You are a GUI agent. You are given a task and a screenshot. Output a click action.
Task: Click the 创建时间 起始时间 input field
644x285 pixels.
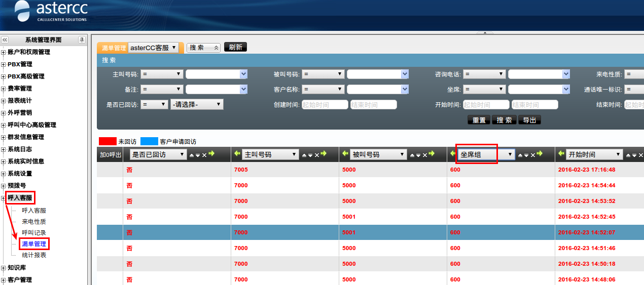pyautogui.click(x=325, y=105)
